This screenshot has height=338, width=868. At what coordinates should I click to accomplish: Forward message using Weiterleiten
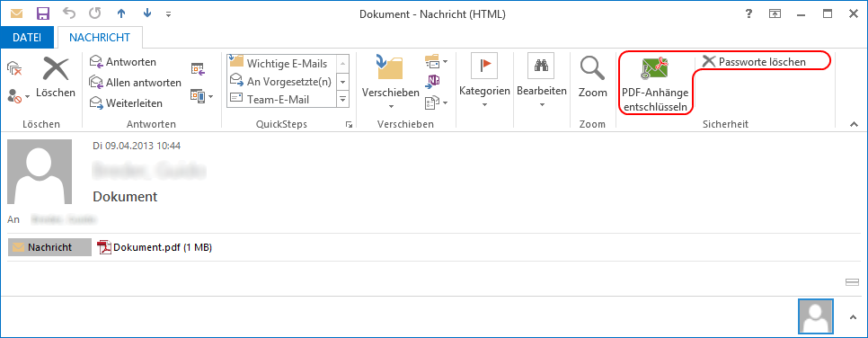pyautogui.click(x=126, y=103)
